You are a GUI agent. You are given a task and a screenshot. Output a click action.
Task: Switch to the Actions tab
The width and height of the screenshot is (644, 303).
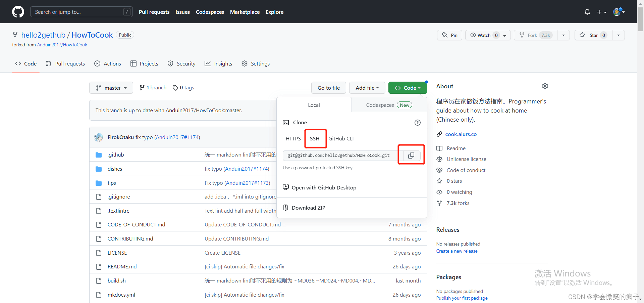(x=108, y=63)
